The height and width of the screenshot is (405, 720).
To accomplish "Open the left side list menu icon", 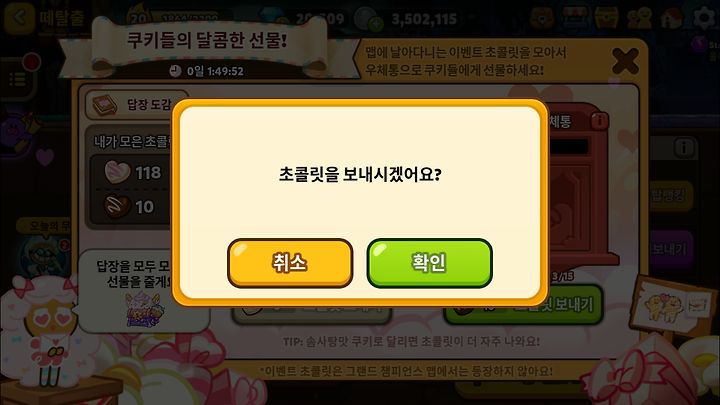I will pos(17,79).
